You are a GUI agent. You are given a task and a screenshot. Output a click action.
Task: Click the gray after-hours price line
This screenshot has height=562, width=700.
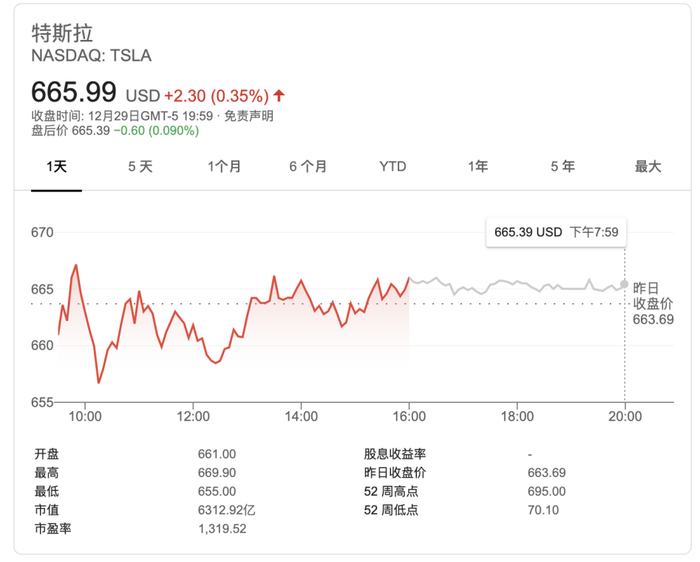pos(520,284)
